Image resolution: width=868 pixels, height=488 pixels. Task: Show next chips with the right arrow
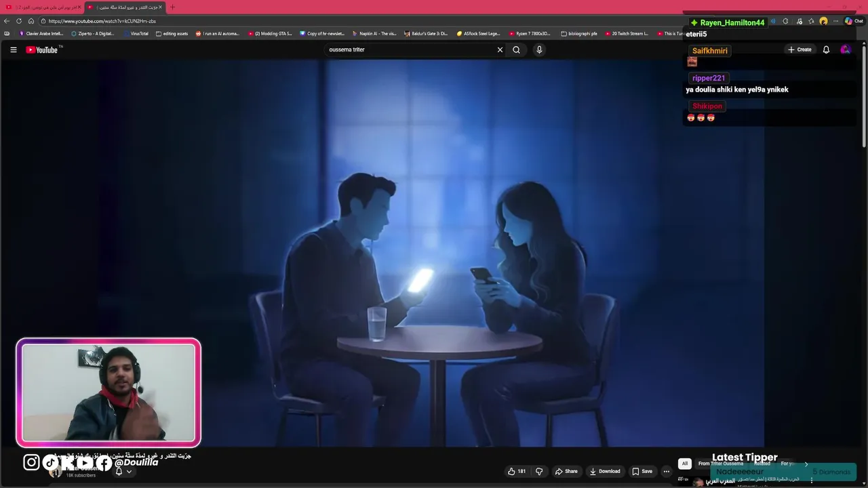(806, 464)
